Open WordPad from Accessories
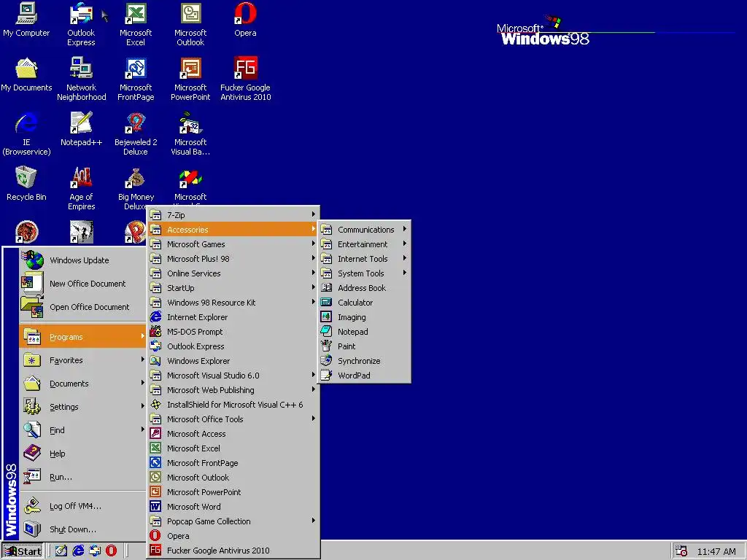The image size is (747, 560). click(365, 376)
